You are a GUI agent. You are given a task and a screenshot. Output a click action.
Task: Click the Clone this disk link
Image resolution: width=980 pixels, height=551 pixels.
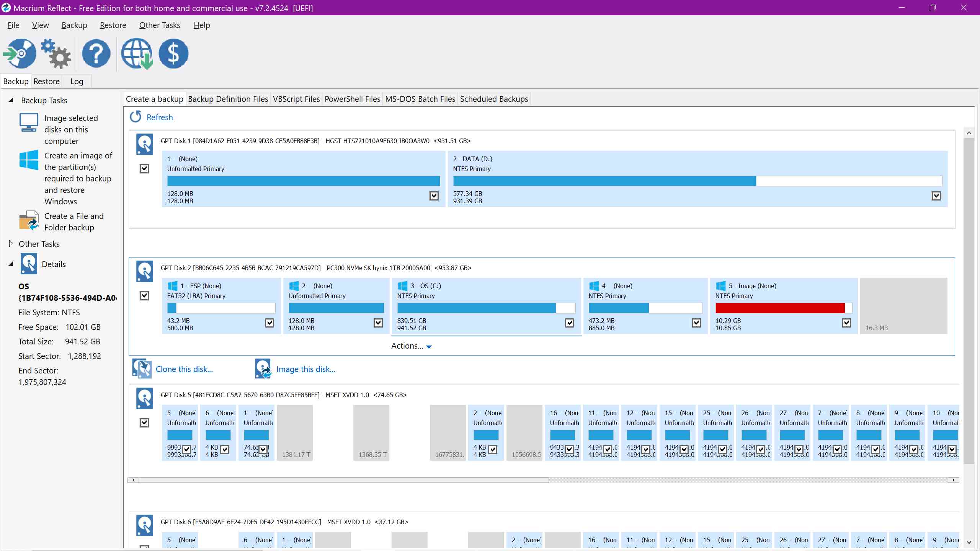click(184, 369)
